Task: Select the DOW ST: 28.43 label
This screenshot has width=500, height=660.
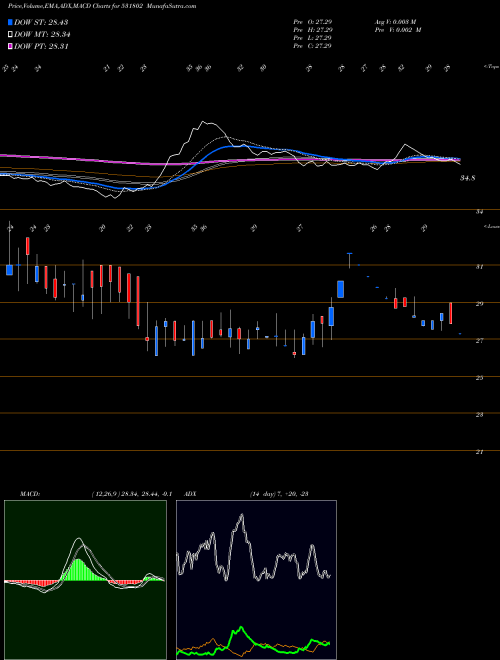Action: pyautogui.click(x=41, y=22)
